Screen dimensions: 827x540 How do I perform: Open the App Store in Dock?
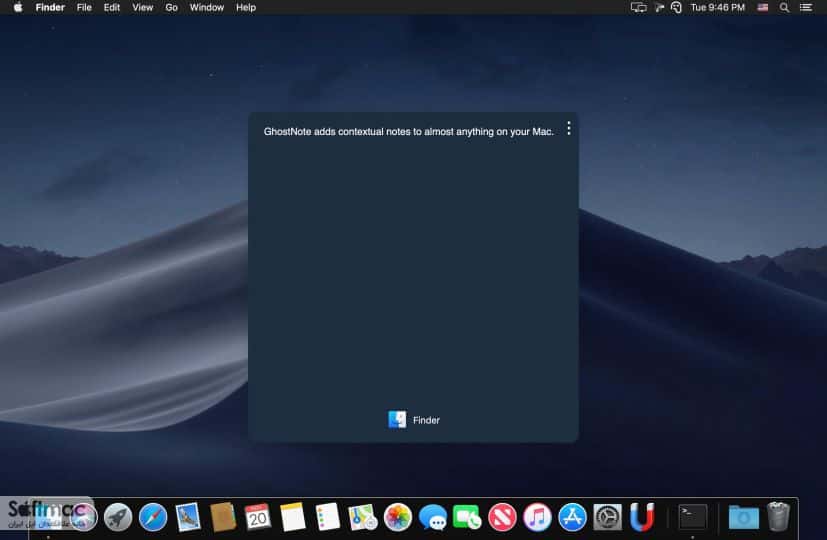click(x=572, y=516)
